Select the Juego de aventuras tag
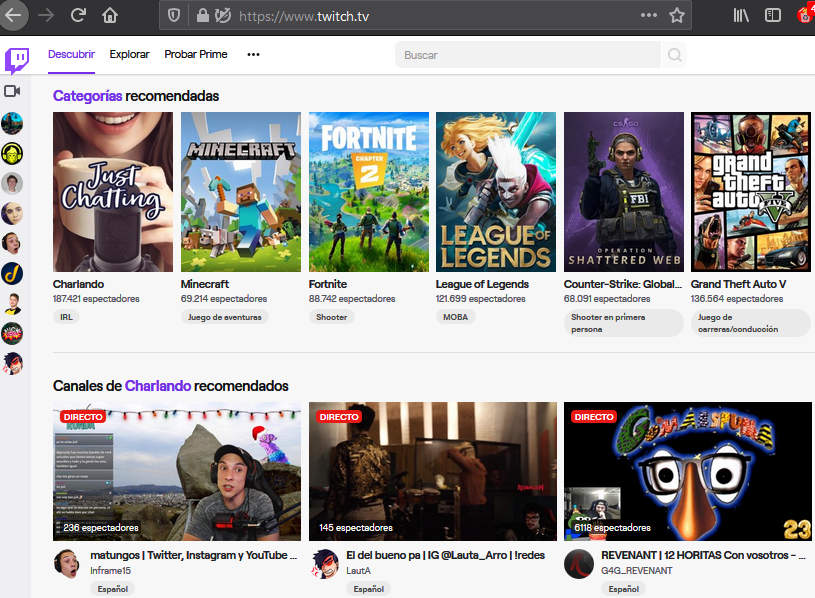 click(x=225, y=317)
